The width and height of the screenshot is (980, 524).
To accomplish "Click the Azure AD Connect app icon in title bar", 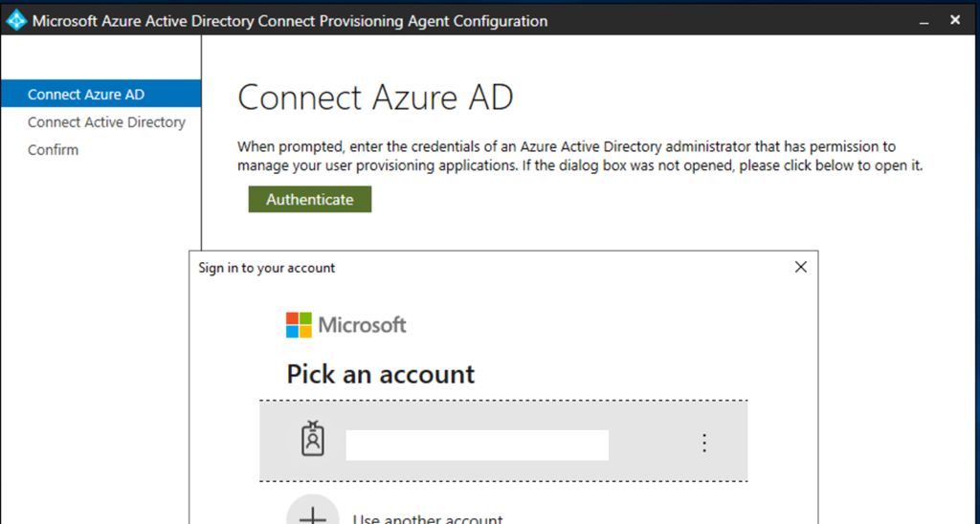I will click(x=16, y=21).
